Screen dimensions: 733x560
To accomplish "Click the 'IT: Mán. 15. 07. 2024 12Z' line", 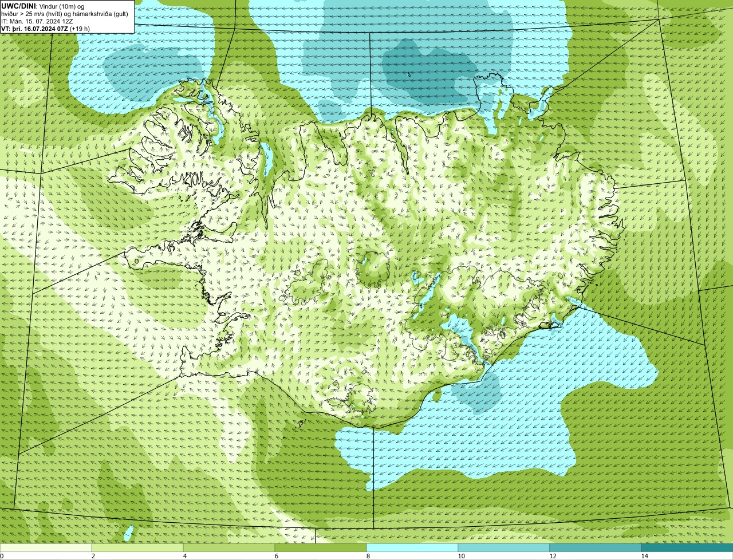I will click(37, 21).
